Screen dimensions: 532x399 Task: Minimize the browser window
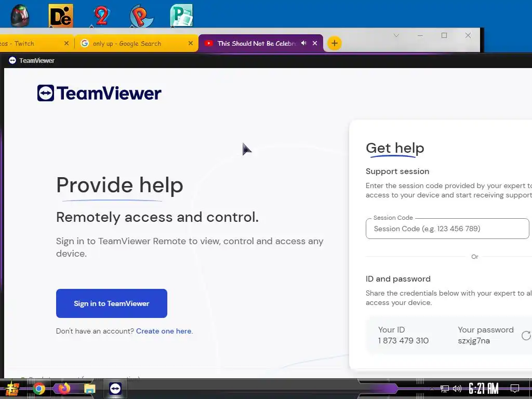(x=420, y=35)
